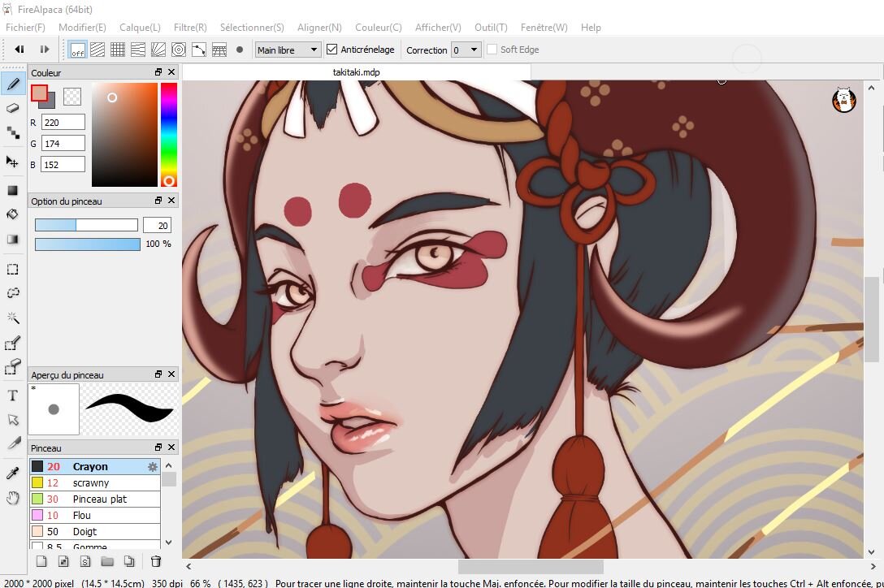Switch to the takitaki.mdp tab
The width and height of the screenshot is (884, 588).
point(357,72)
